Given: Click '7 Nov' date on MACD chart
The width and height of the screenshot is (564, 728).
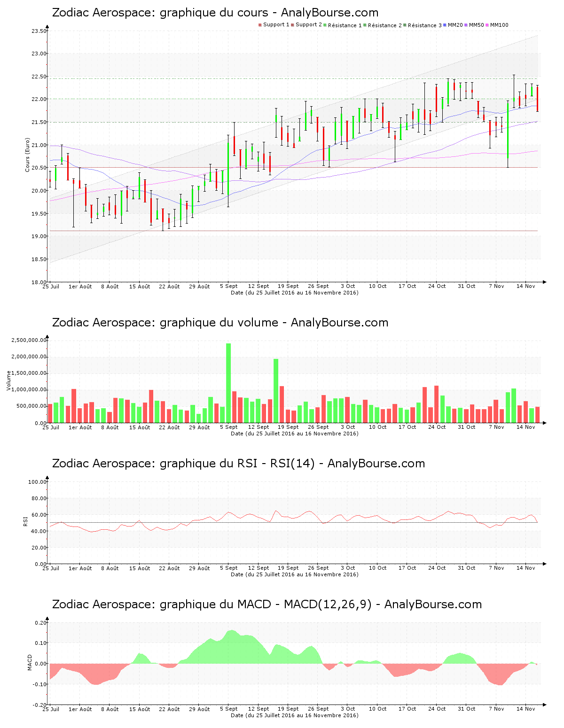Looking at the screenshot, I should click(496, 709).
